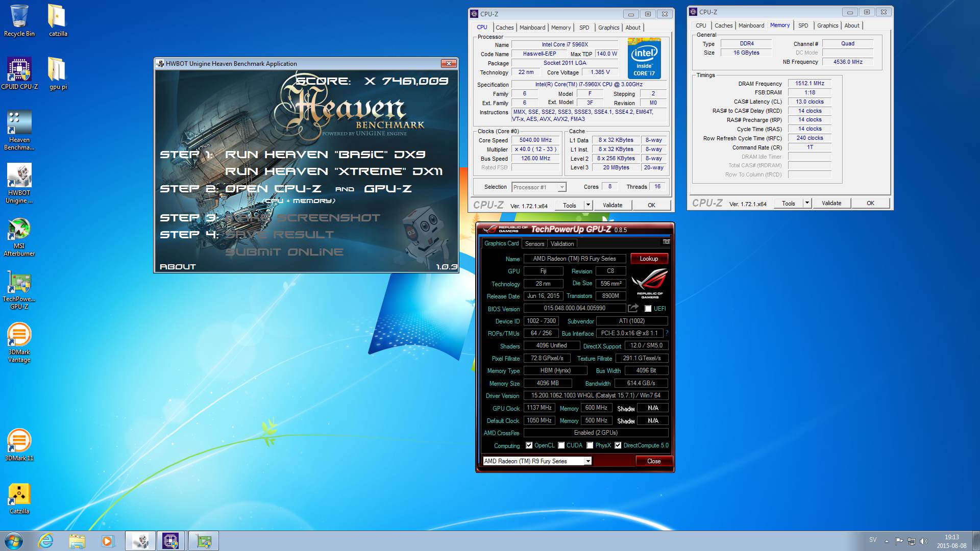The width and height of the screenshot is (980, 551).
Task: Switch to CPU-Z taskbar item
Action: pyautogui.click(x=171, y=541)
